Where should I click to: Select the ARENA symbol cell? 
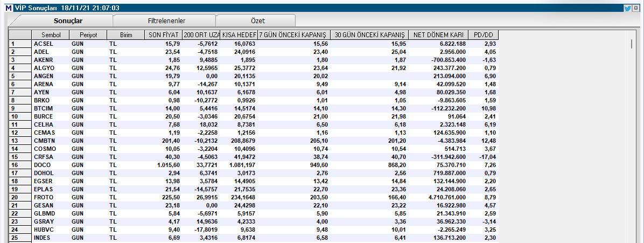(x=44, y=84)
